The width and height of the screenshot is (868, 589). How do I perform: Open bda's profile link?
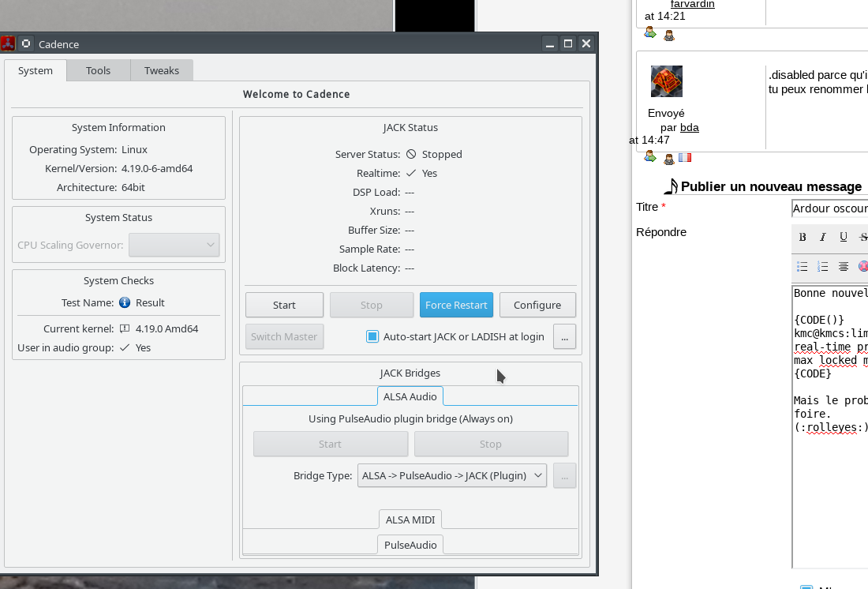click(x=689, y=127)
